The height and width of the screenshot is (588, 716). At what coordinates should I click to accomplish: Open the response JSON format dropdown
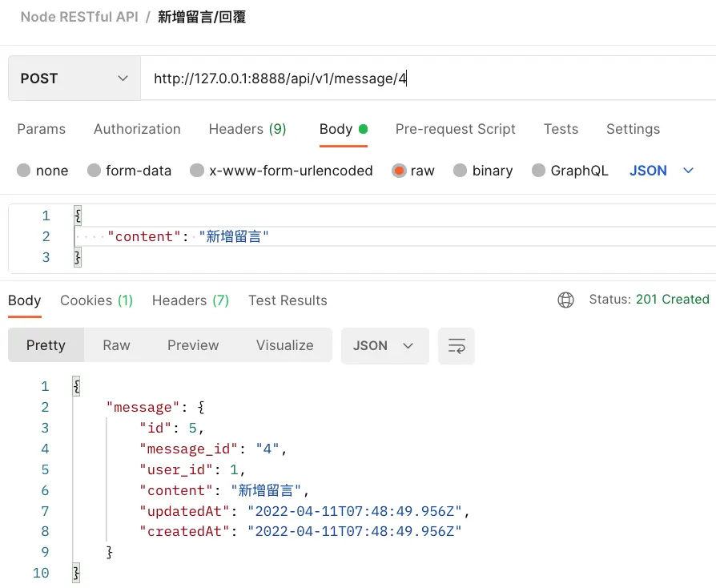[384, 346]
